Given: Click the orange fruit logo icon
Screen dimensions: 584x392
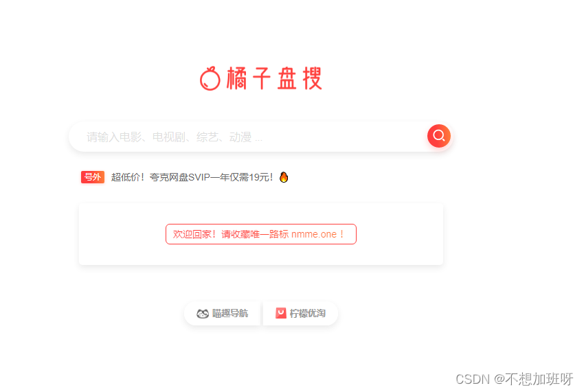Looking at the screenshot, I should coord(210,78).
